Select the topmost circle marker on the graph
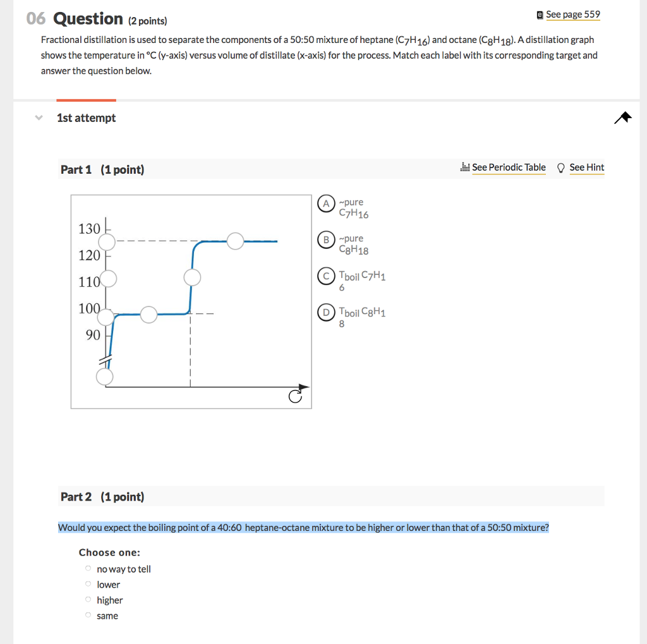Image resolution: width=647 pixels, height=644 pixels. tap(106, 241)
